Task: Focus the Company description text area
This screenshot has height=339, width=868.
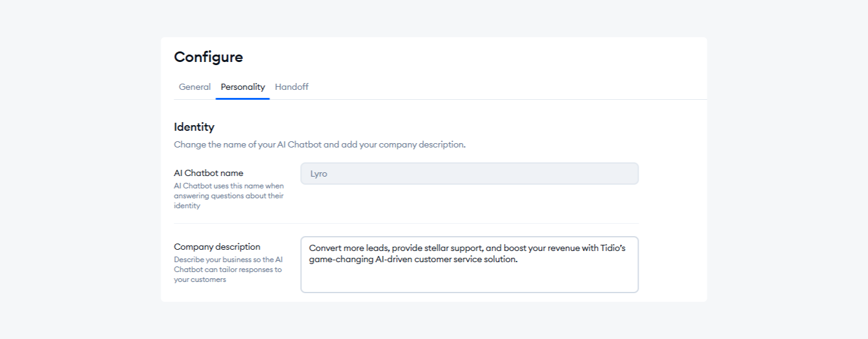Action: click(x=469, y=265)
